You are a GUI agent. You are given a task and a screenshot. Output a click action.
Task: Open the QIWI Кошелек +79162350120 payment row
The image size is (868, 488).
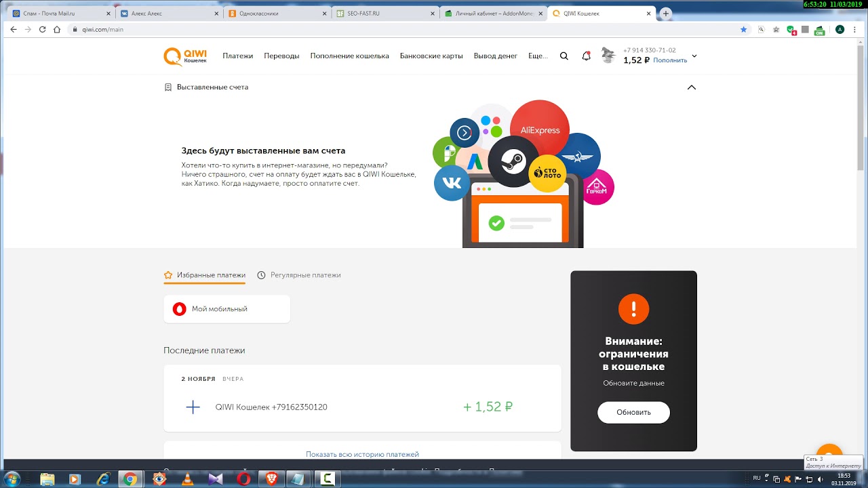(362, 407)
